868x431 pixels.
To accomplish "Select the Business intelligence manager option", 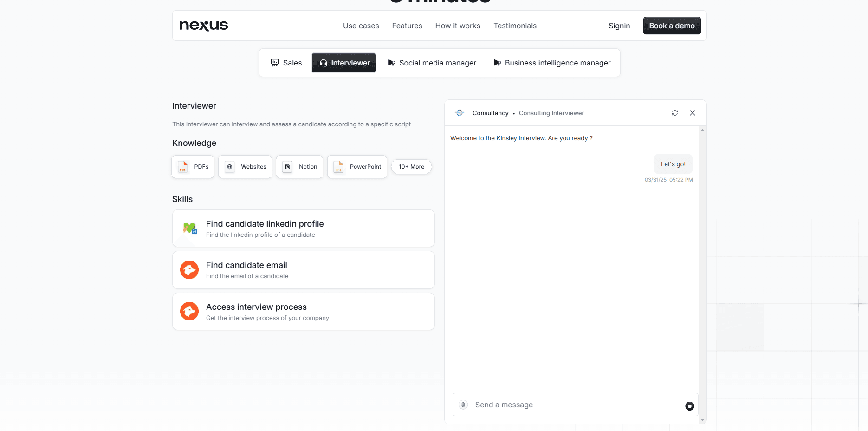I will (552, 63).
